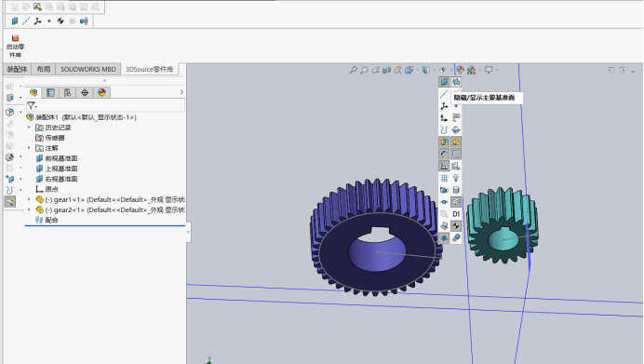This screenshot has width=644, height=364.
Task: Expand the manager tabs right chevron arrow
Action: point(181,92)
